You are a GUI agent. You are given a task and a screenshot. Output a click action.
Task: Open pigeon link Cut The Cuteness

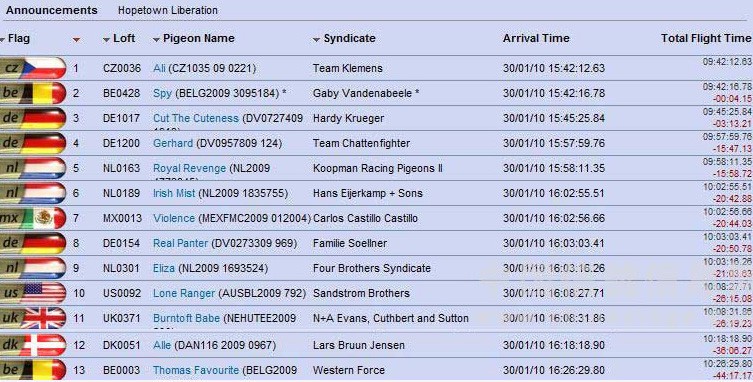[196, 118]
